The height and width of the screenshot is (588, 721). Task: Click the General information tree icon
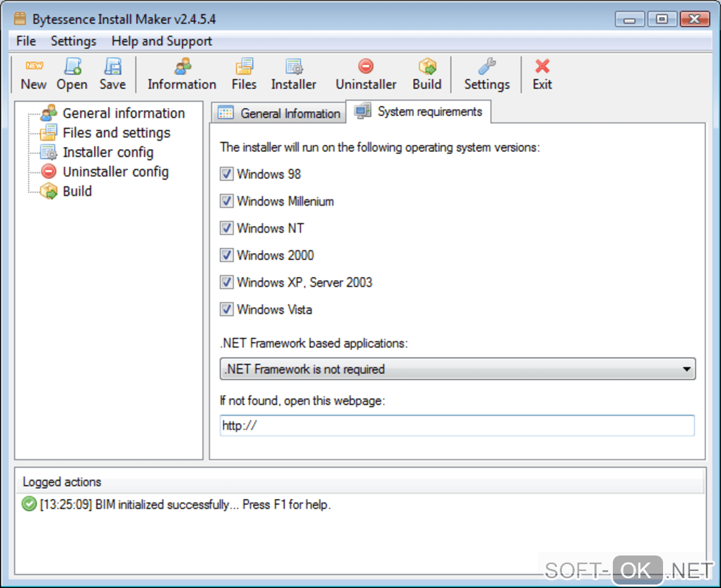[49, 113]
